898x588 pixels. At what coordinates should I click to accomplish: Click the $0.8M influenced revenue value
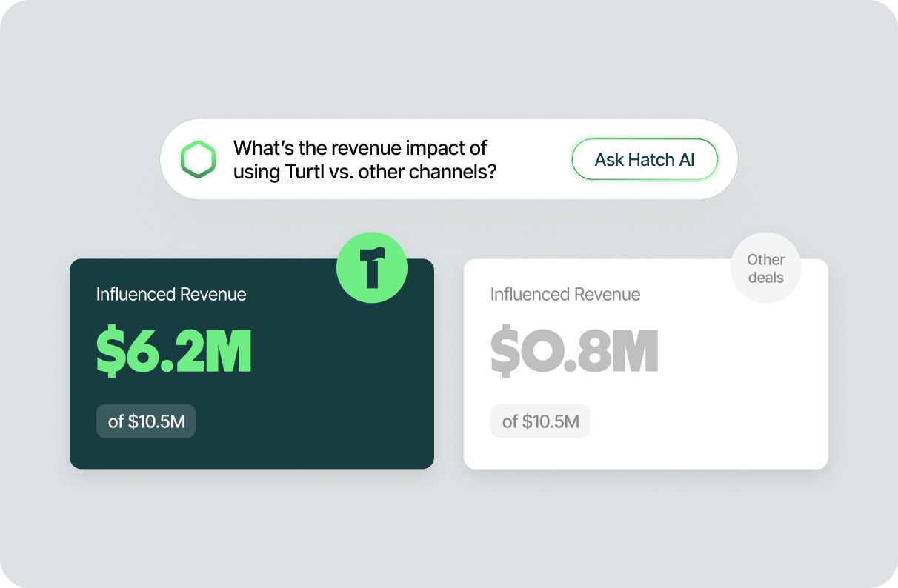[574, 351]
